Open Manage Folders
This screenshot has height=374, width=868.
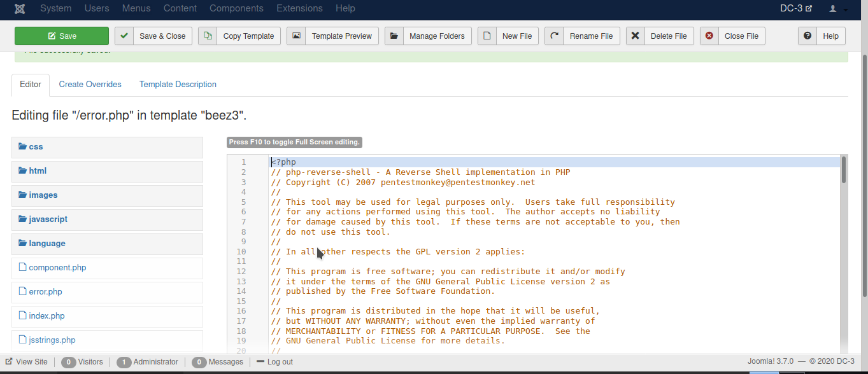(x=428, y=36)
